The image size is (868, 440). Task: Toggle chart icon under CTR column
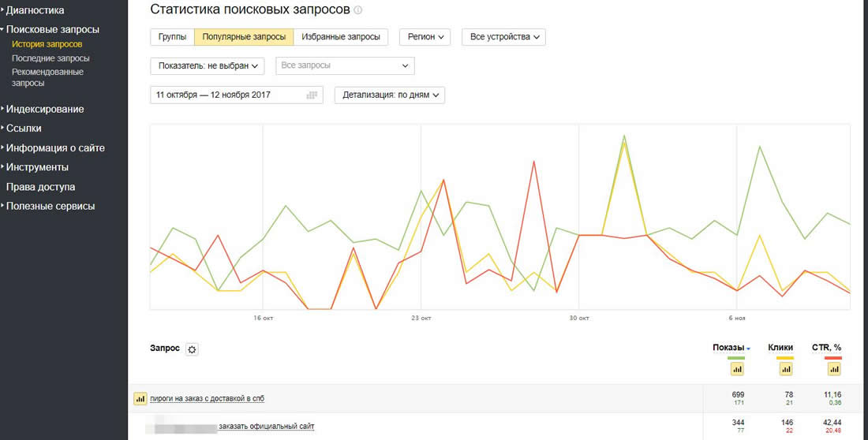[x=832, y=369]
